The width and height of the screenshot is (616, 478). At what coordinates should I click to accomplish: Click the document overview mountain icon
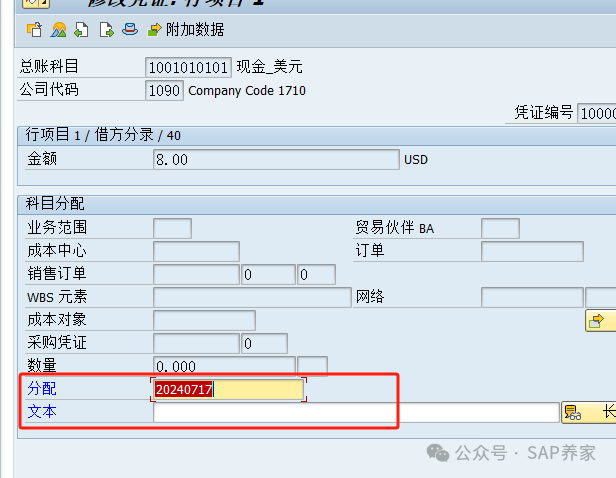pyautogui.click(x=59, y=29)
